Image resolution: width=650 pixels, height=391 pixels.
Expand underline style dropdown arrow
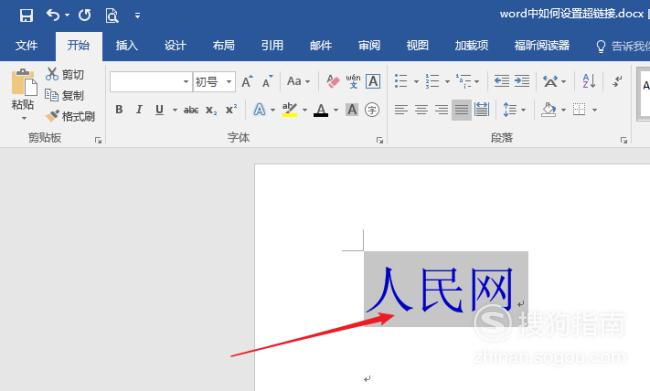pos(175,110)
